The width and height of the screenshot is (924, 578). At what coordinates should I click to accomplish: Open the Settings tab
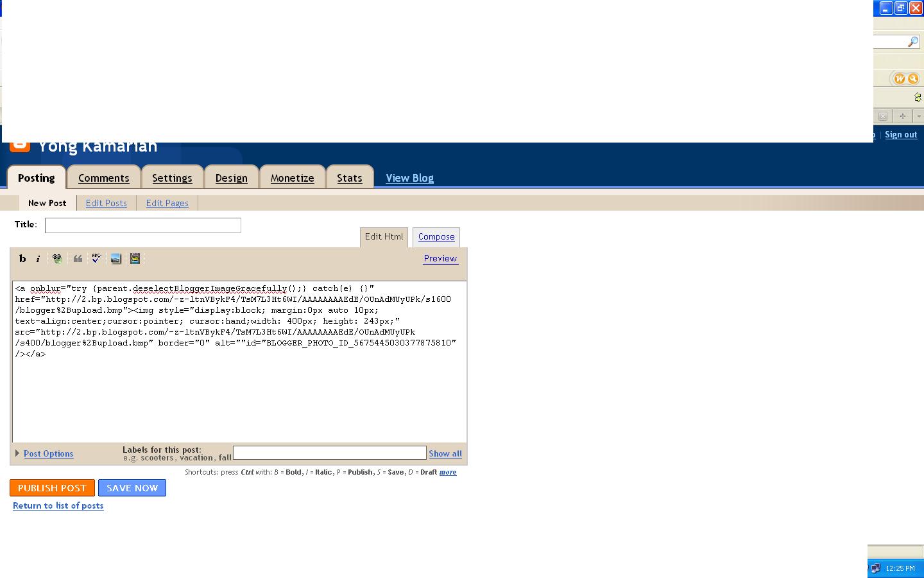pos(172,178)
